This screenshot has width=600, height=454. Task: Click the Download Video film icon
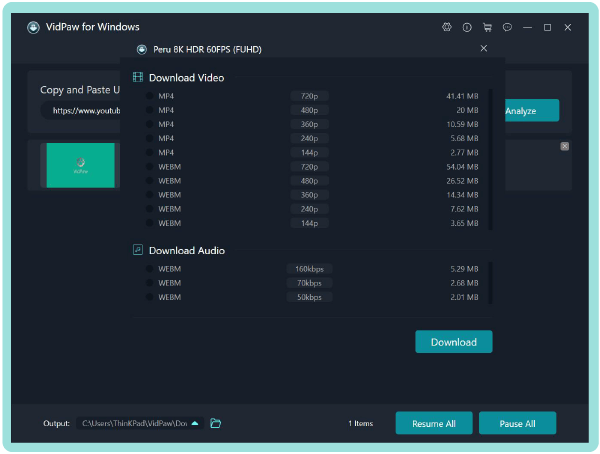[138, 77]
